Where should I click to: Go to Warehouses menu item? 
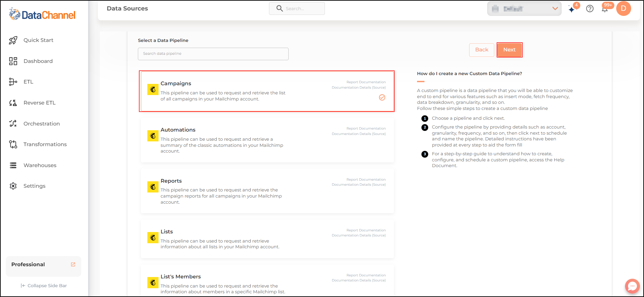click(x=40, y=165)
